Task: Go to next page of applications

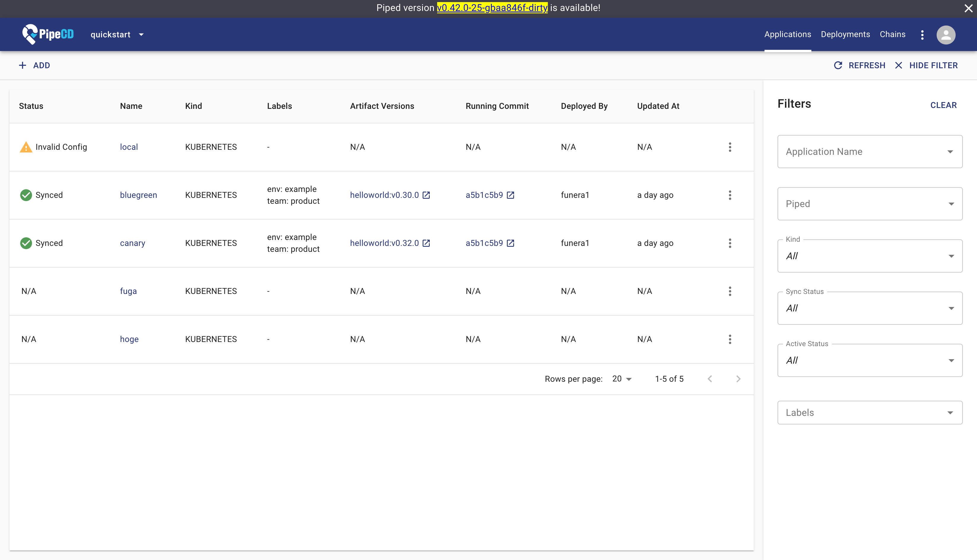Action: point(738,379)
